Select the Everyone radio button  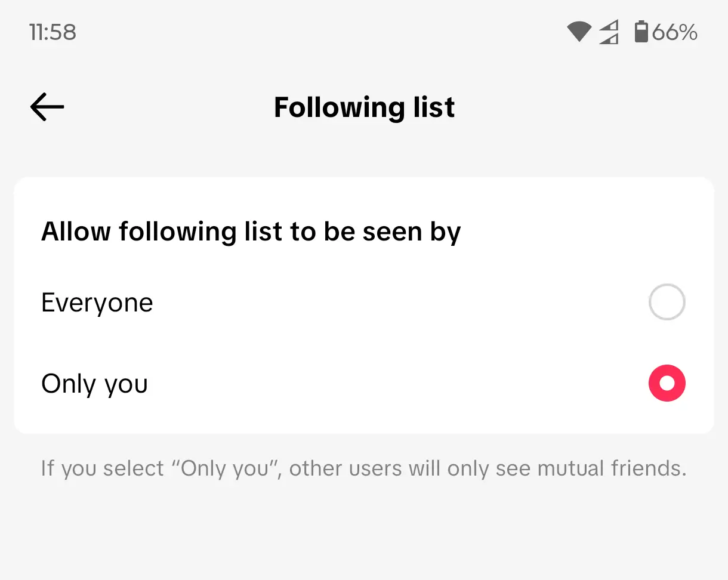tap(667, 303)
